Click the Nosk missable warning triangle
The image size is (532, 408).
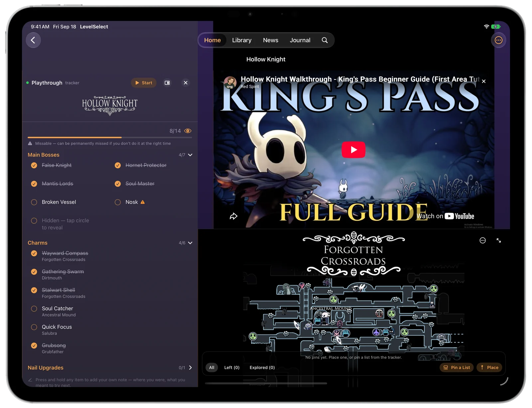(x=143, y=202)
